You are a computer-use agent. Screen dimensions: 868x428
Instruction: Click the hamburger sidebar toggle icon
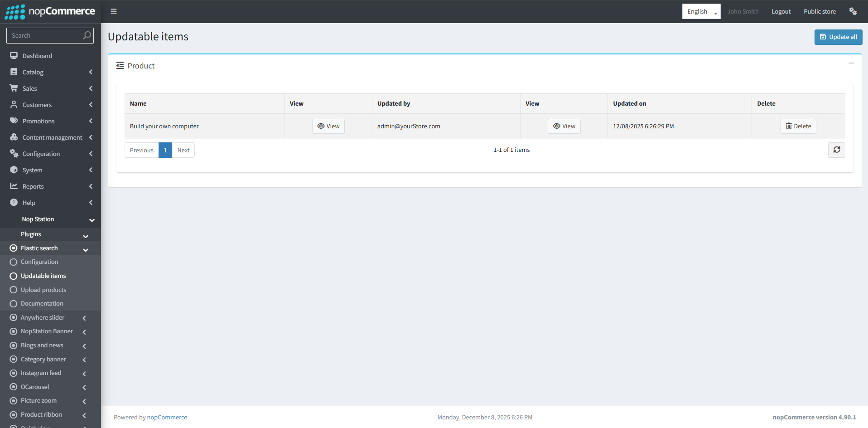pos(114,11)
